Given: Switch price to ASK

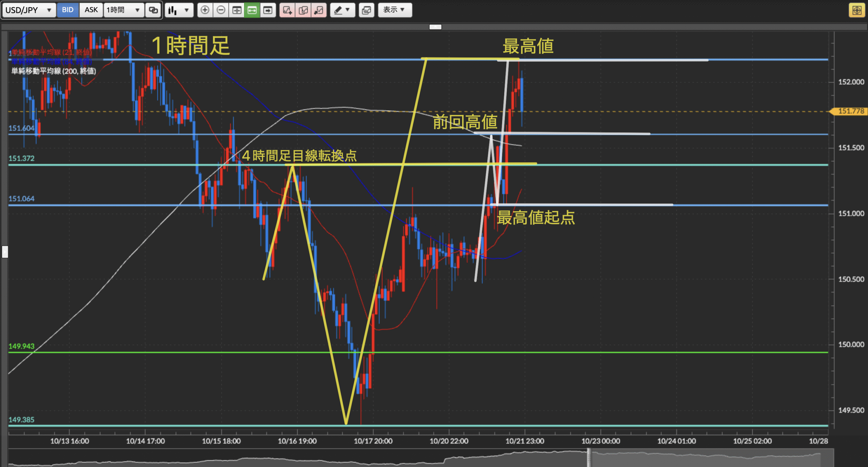Looking at the screenshot, I should pos(91,10).
